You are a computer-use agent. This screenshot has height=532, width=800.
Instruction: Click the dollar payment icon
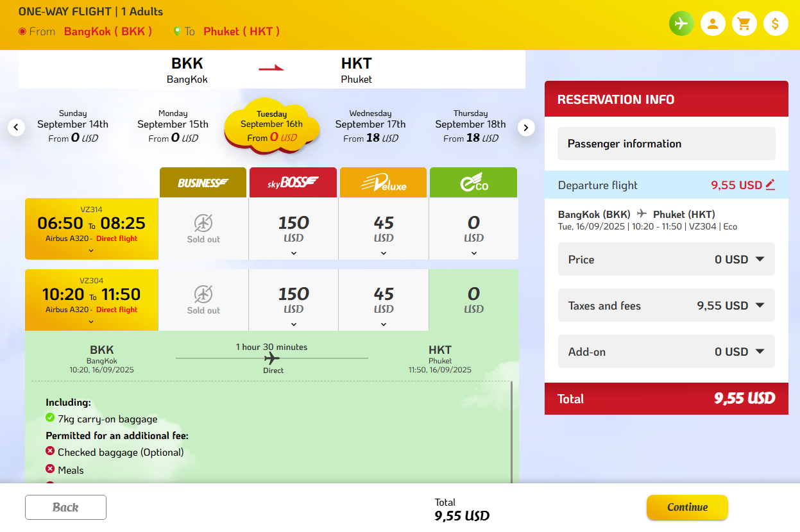tap(776, 24)
